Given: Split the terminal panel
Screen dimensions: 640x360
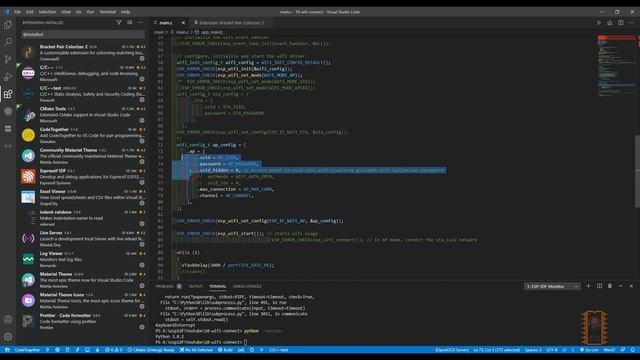Looking at the screenshot, I should click(x=599, y=286).
